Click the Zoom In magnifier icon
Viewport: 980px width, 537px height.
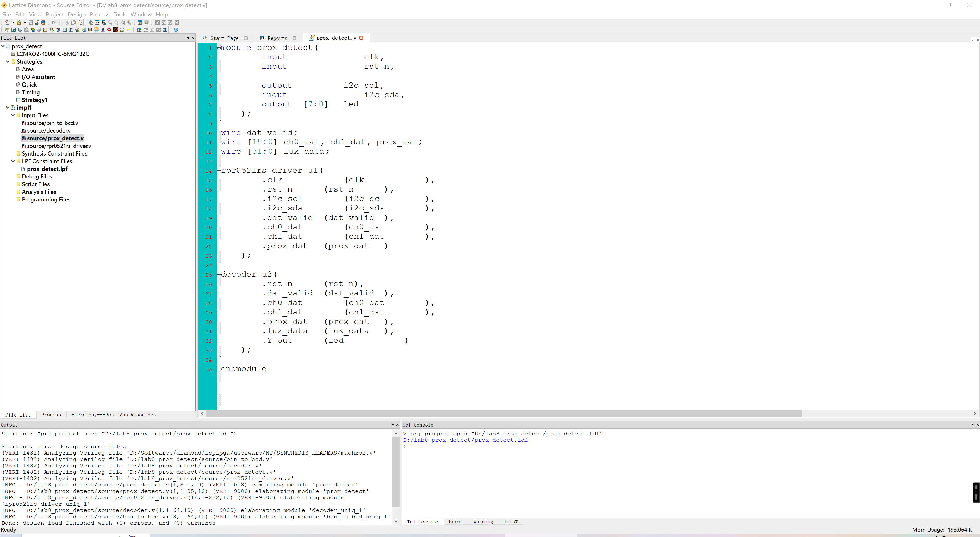point(110,22)
